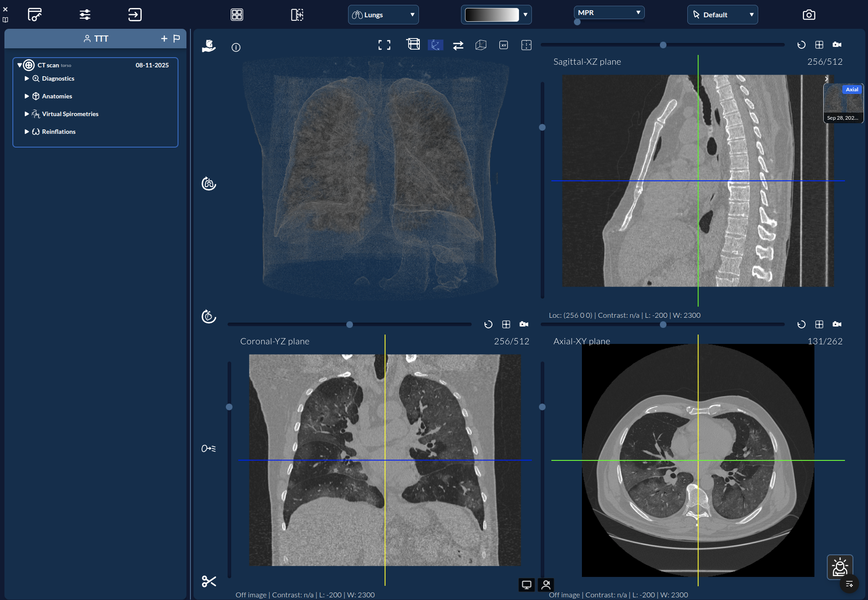Expand the Virtual Spirometries node
This screenshot has width=868, height=600.
tap(27, 114)
